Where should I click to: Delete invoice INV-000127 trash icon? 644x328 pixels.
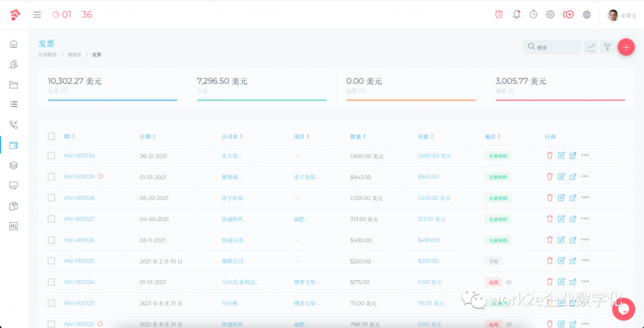tap(550, 218)
